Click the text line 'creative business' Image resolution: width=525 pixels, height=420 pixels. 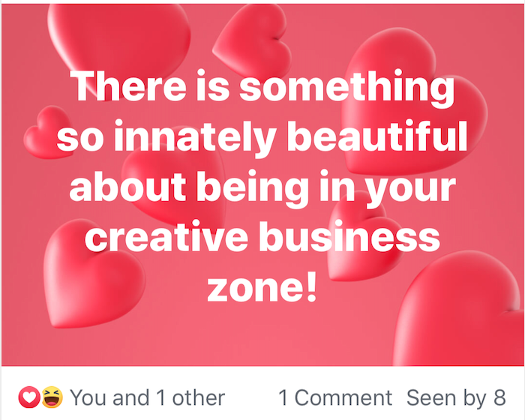[262, 237]
